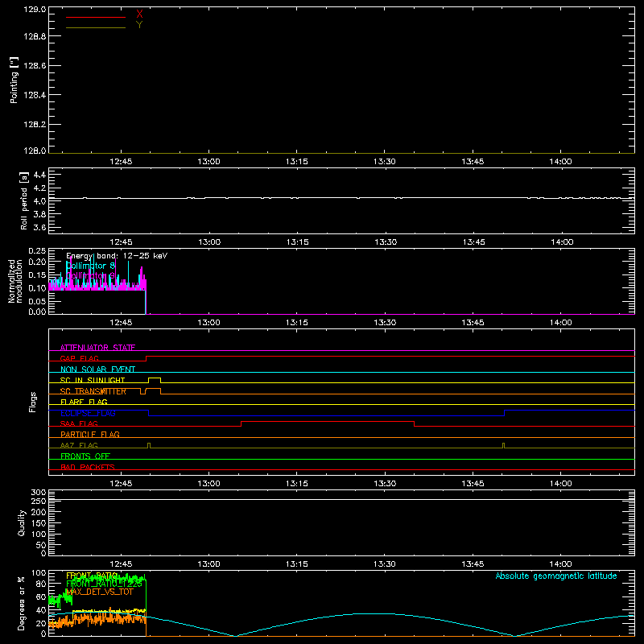Viewport: 644px width, 644px height.
Task: Click the PARTICLE_FLAG label
Action: pos(90,435)
